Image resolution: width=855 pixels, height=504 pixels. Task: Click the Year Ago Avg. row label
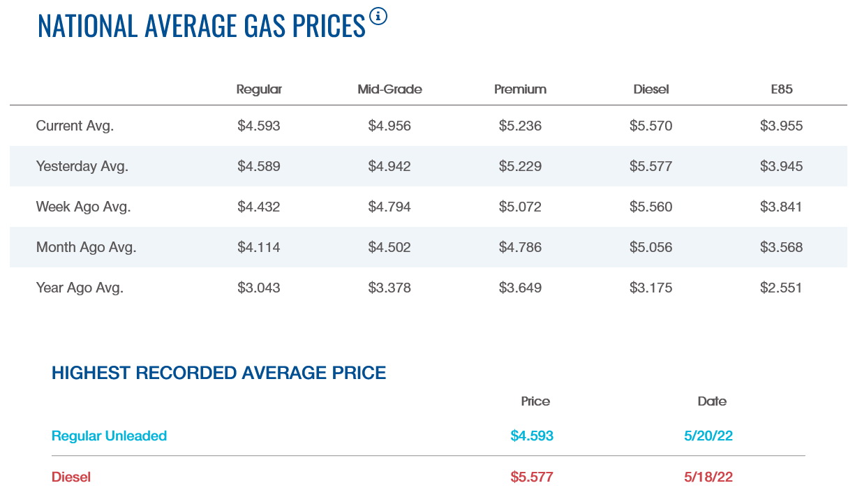pyautogui.click(x=80, y=288)
